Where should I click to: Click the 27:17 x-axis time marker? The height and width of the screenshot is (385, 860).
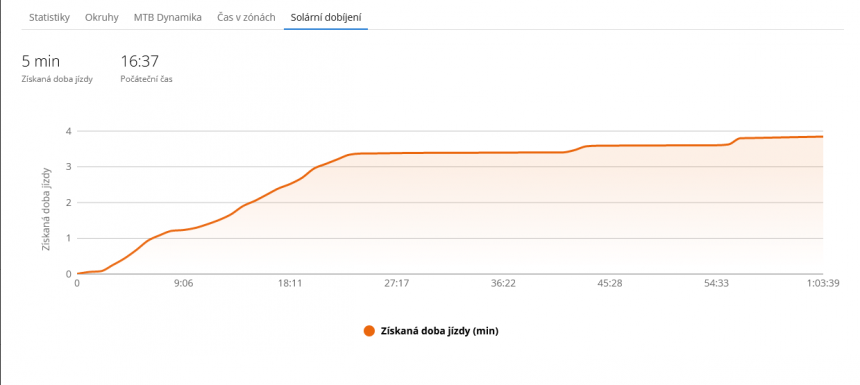[396, 284]
